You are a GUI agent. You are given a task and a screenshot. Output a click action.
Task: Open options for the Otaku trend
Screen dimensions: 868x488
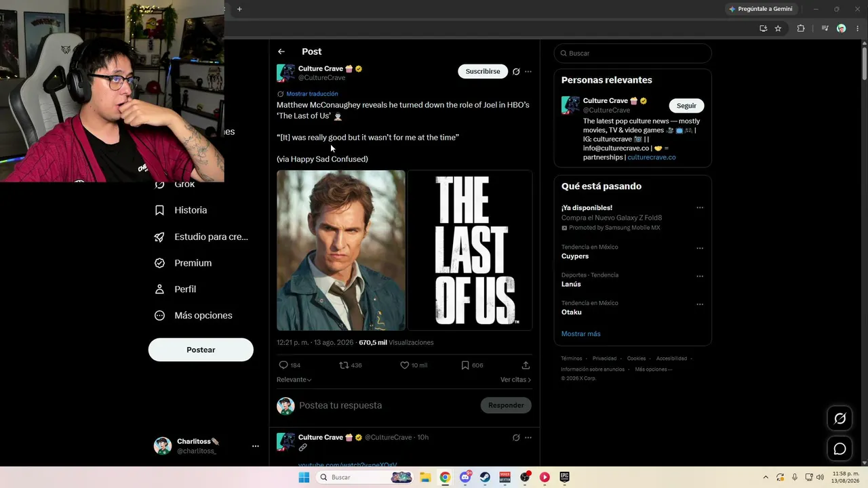(700, 304)
